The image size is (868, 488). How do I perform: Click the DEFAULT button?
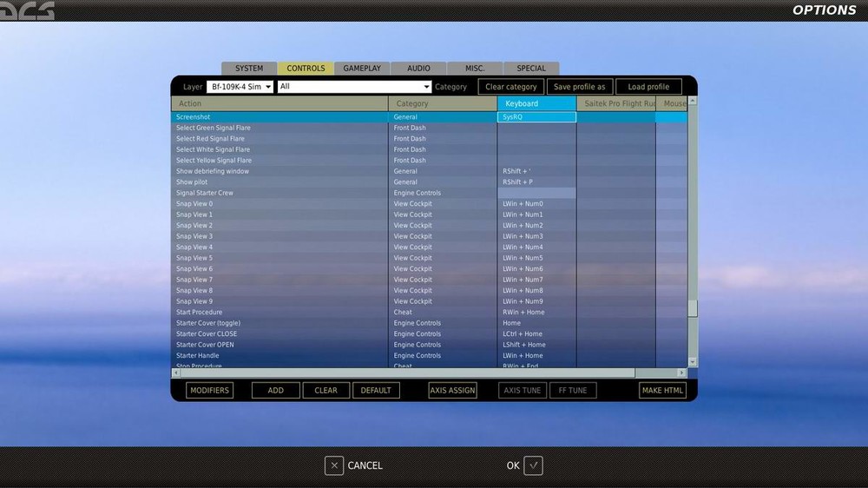[x=376, y=390]
